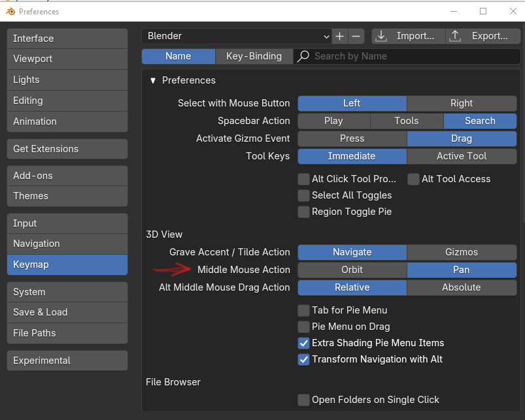Image resolution: width=525 pixels, height=420 pixels.
Task: Set Activate Gizmo Event to Drag
Action: [x=462, y=138]
